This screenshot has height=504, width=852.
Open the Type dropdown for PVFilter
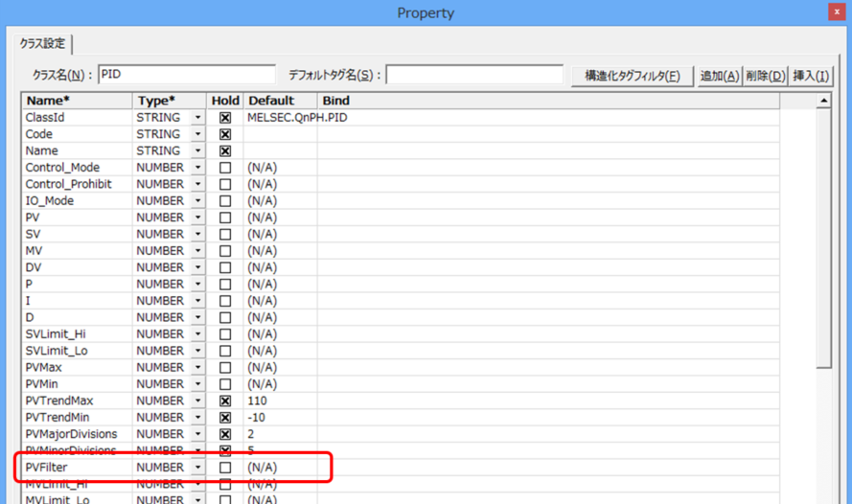(x=197, y=468)
